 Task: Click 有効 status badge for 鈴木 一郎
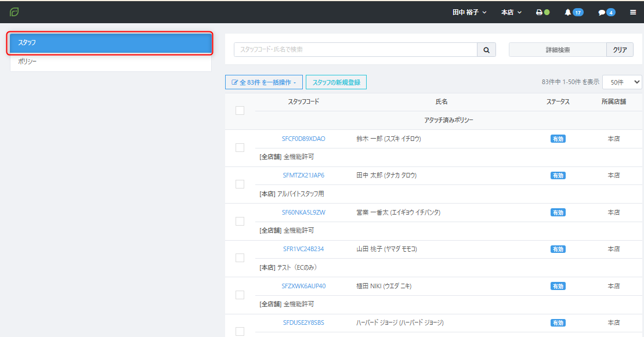click(x=558, y=139)
